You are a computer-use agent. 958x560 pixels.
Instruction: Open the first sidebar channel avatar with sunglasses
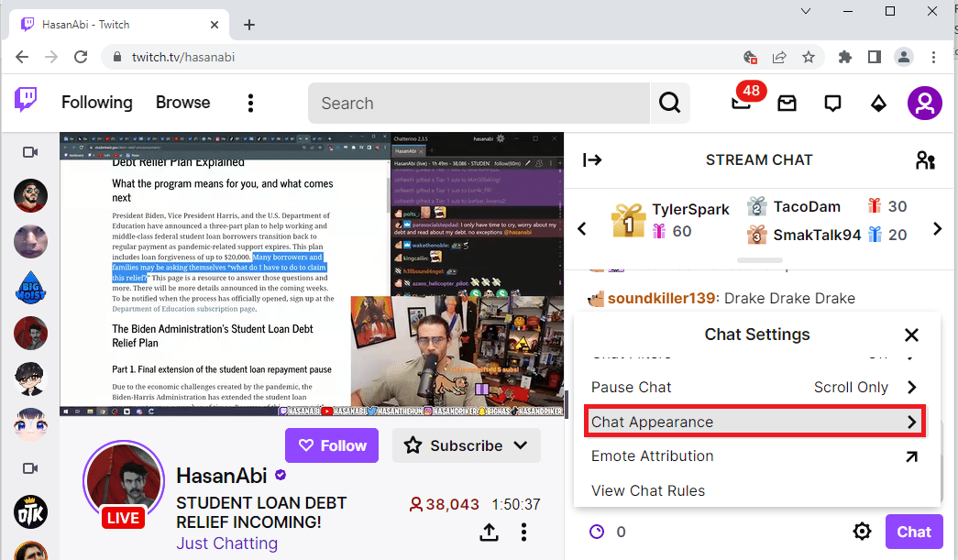(30, 195)
